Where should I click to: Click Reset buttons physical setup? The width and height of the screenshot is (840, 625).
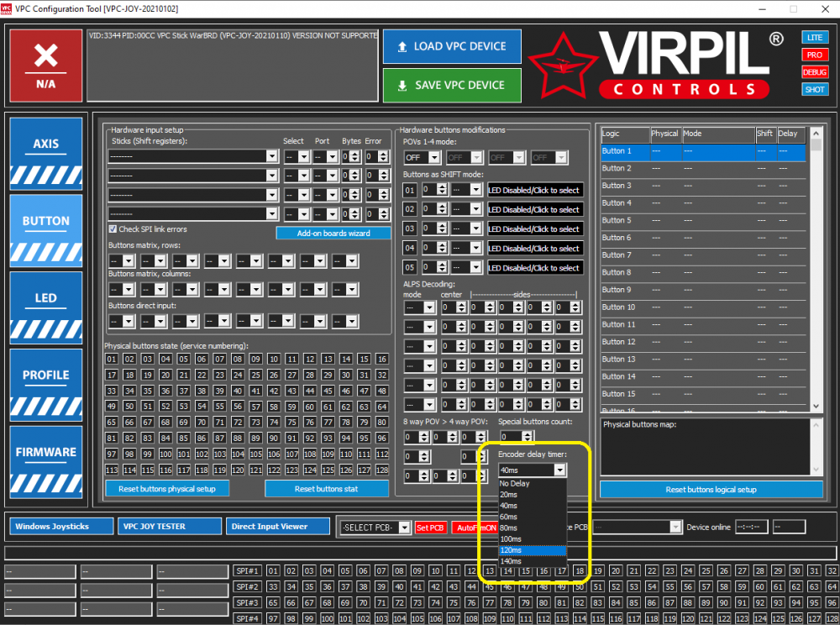click(167, 488)
